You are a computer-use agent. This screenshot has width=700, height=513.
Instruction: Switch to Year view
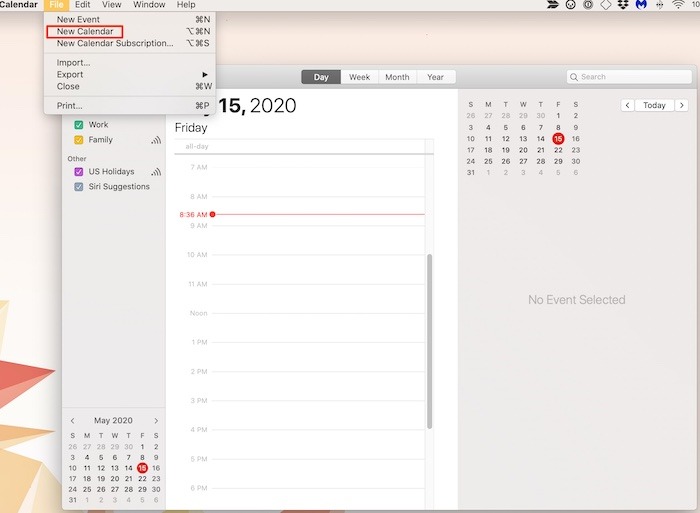[x=435, y=77]
